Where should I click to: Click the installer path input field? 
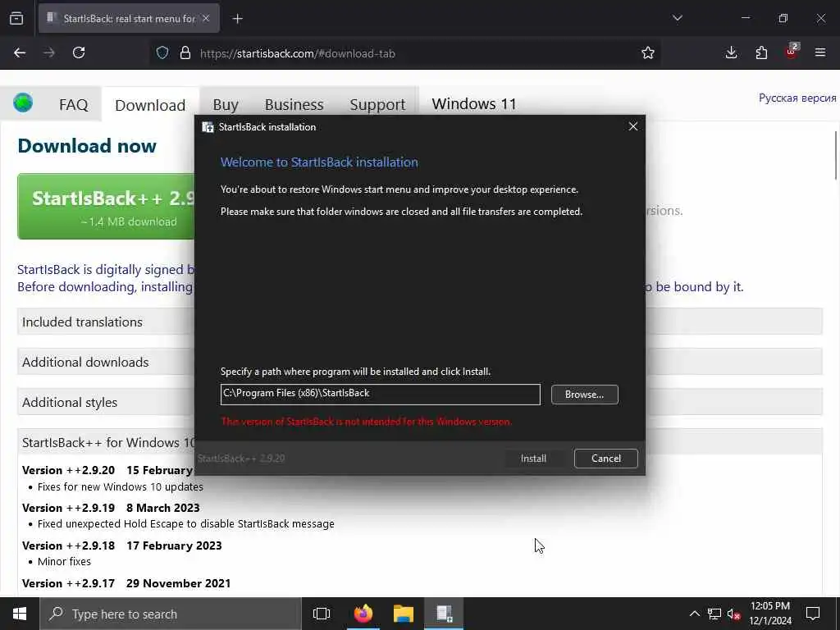click(381, 395)
